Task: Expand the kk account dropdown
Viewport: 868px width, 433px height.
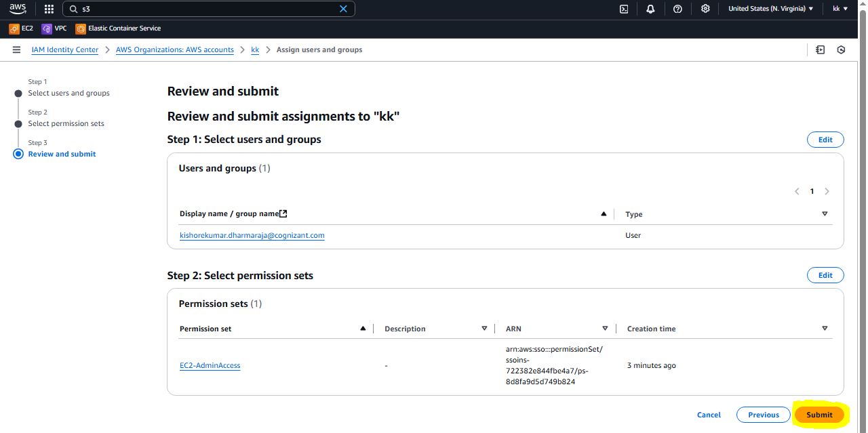Action: click(x=840, y=9)
